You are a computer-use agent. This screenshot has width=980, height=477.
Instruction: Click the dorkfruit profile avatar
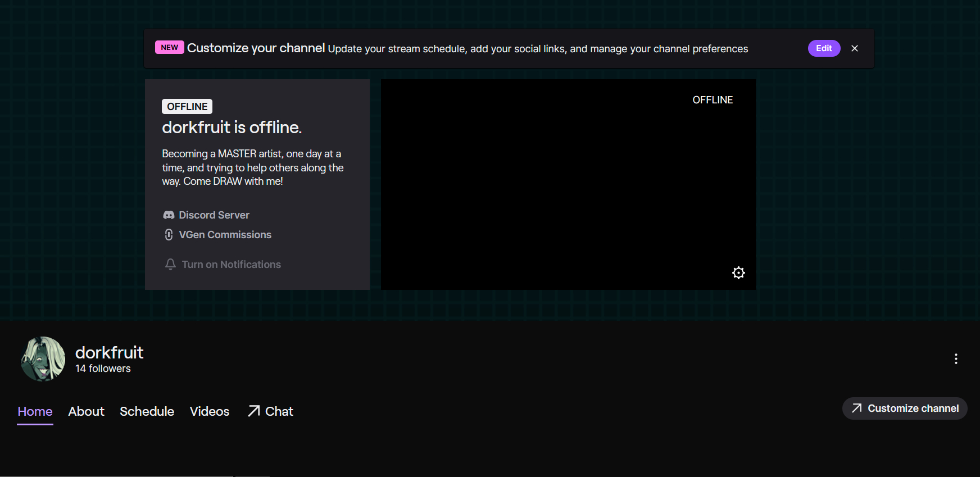tap(43, 359)
